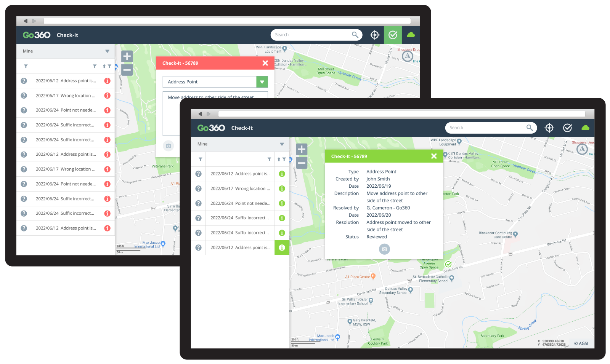This screenshot has width=610, height=364.
Task: Click green info icon for 2022/06/17 Wrong location
Action: tap(282, 188)
